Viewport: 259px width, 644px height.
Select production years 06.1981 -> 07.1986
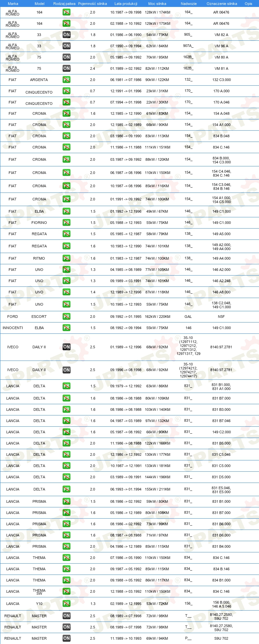126,80
